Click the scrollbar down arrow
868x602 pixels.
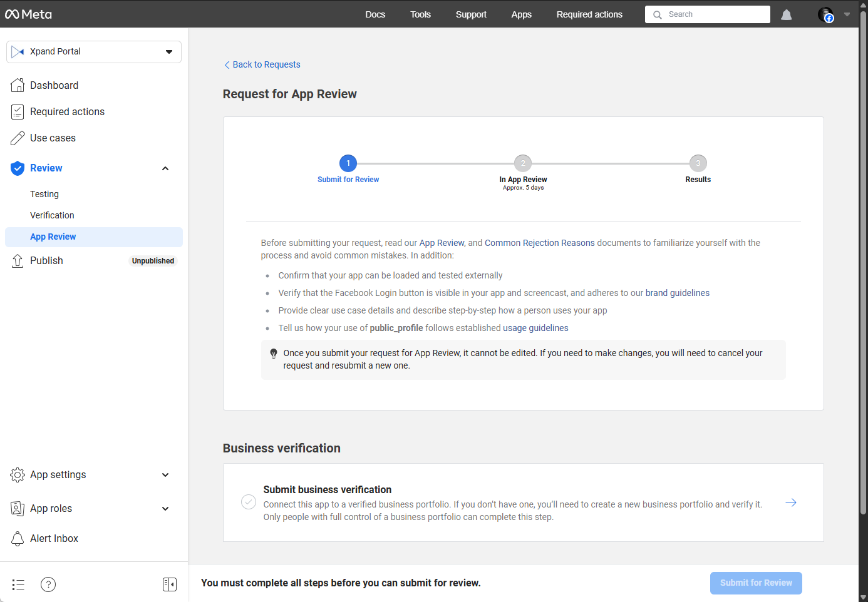click(x=863, y=597)
